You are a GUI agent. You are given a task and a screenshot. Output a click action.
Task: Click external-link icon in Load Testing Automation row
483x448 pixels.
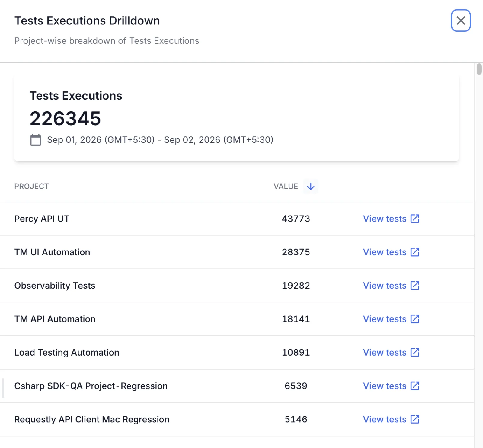[415, 353]
